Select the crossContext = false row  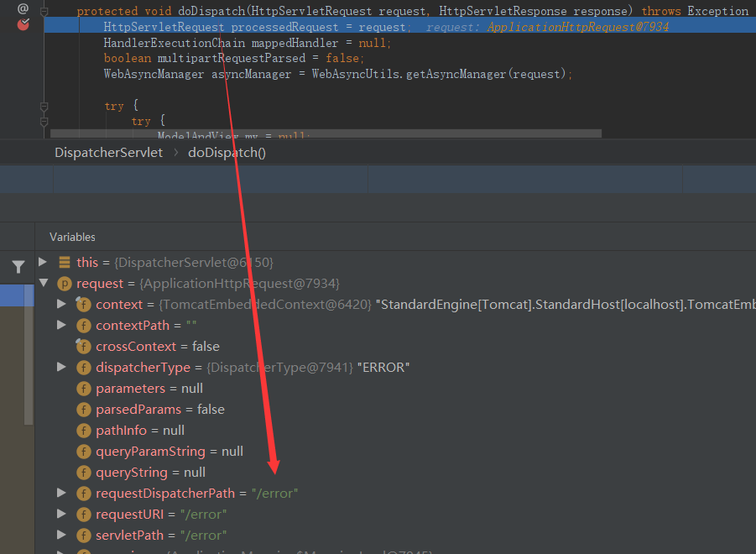click(395, 347)
